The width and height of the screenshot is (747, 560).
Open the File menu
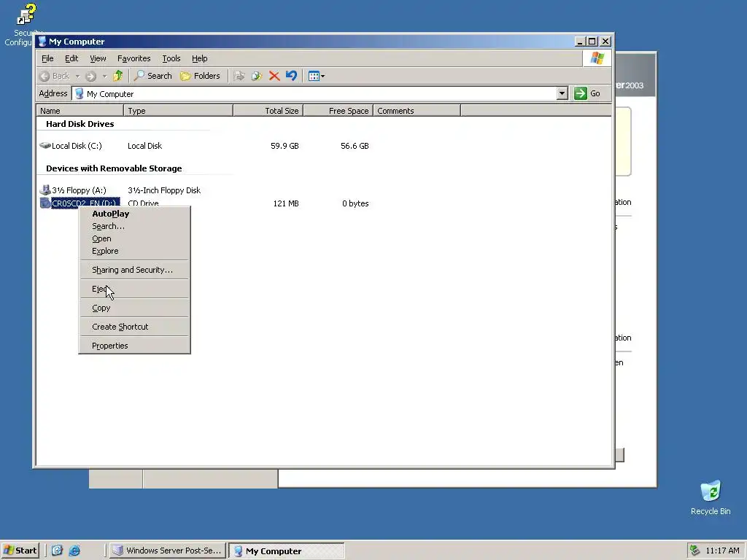click(x=47, y=58)
